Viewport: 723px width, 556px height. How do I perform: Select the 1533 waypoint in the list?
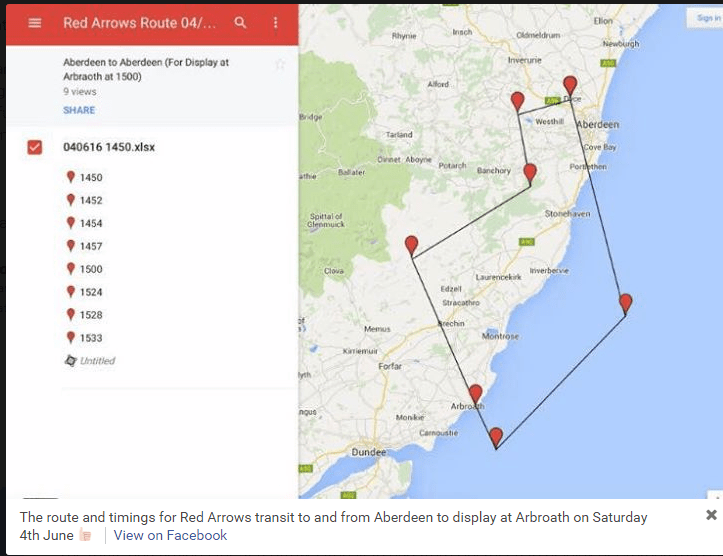(91, 338)
